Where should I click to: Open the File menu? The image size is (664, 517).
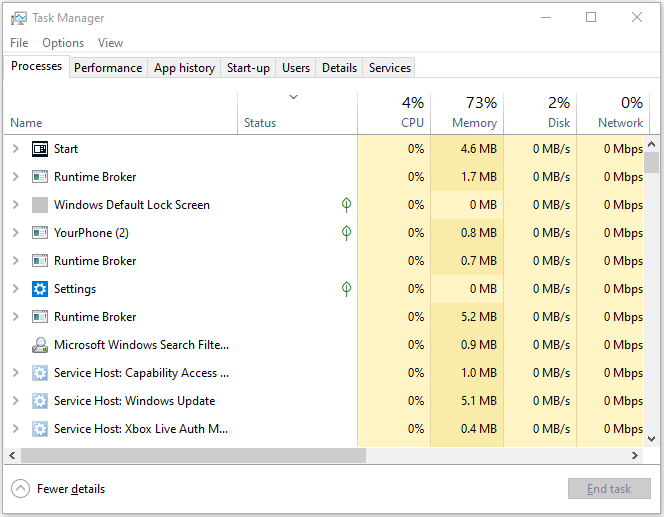click(x=19, y=43)
